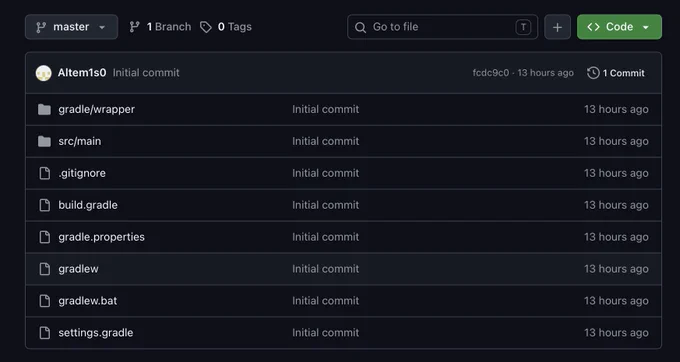Expand the Code button dropdown arrow
Viewport: 680px width, 362px height.
click(646, 27)
